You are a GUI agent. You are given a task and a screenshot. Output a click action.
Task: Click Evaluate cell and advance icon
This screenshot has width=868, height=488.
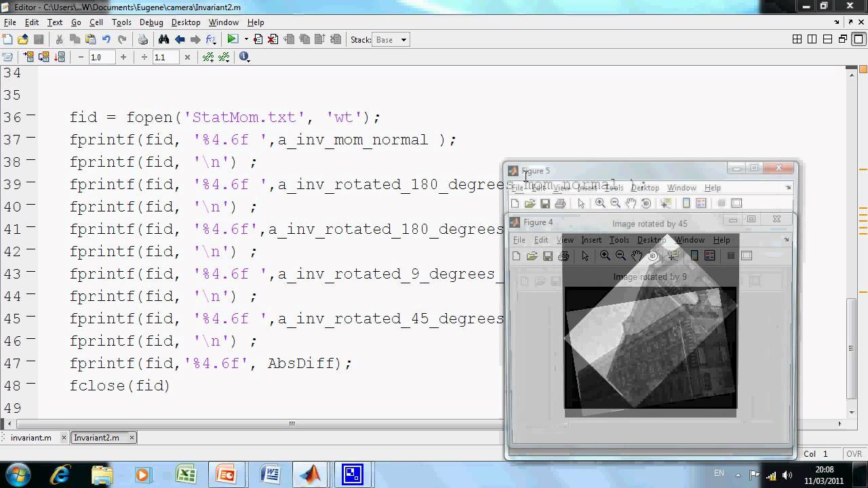(x=44, y=57)
